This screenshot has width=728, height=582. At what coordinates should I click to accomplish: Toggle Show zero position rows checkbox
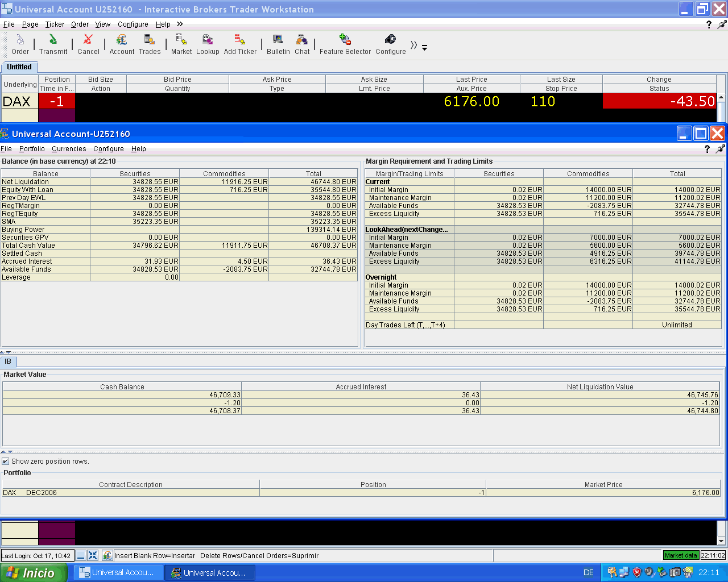6,462
